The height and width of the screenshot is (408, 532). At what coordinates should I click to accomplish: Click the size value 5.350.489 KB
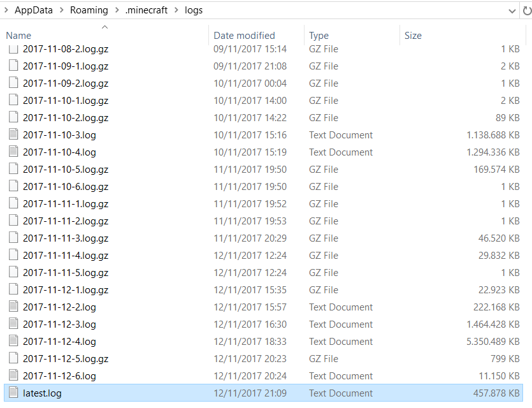pyautogui.click(x=493, y=342)
